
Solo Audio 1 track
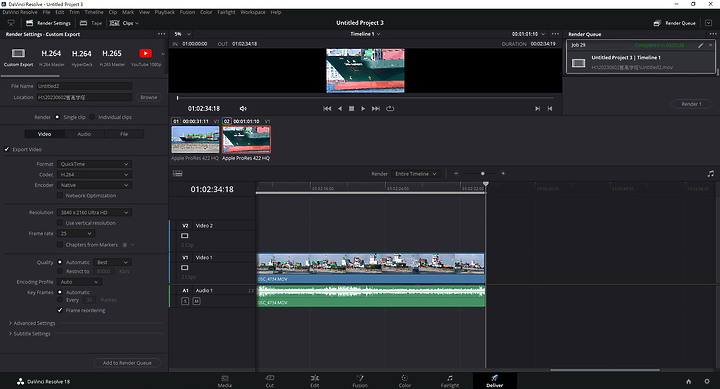pos(185,301)
